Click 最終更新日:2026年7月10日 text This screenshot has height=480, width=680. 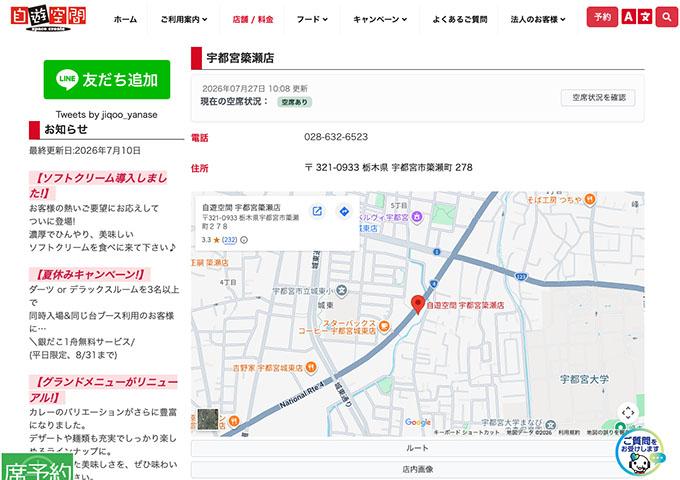(85, 150)
